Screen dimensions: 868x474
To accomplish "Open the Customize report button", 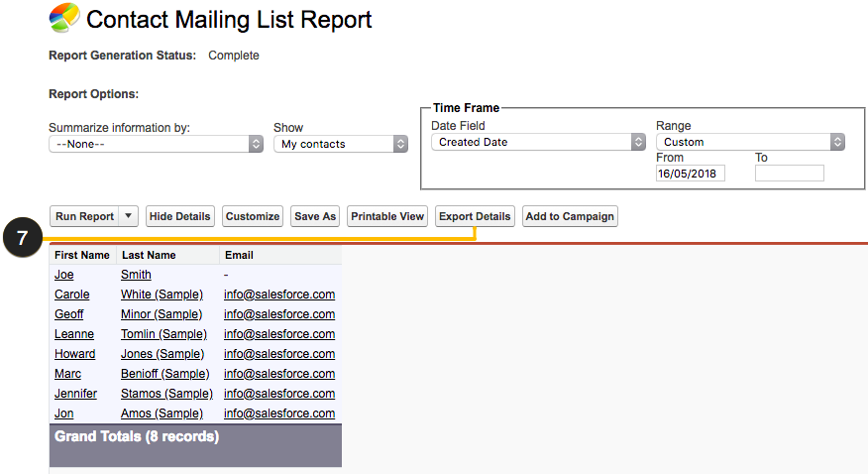I will coord(253,216).
